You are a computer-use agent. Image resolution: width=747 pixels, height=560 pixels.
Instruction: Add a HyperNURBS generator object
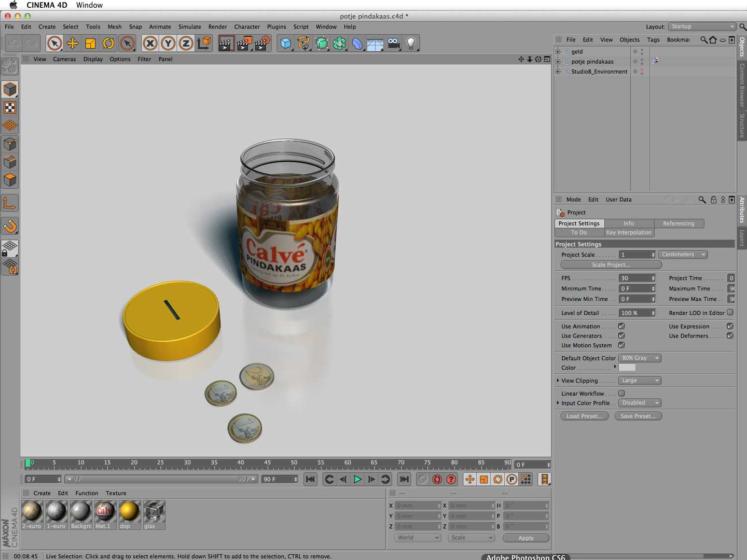coord(322,44)
